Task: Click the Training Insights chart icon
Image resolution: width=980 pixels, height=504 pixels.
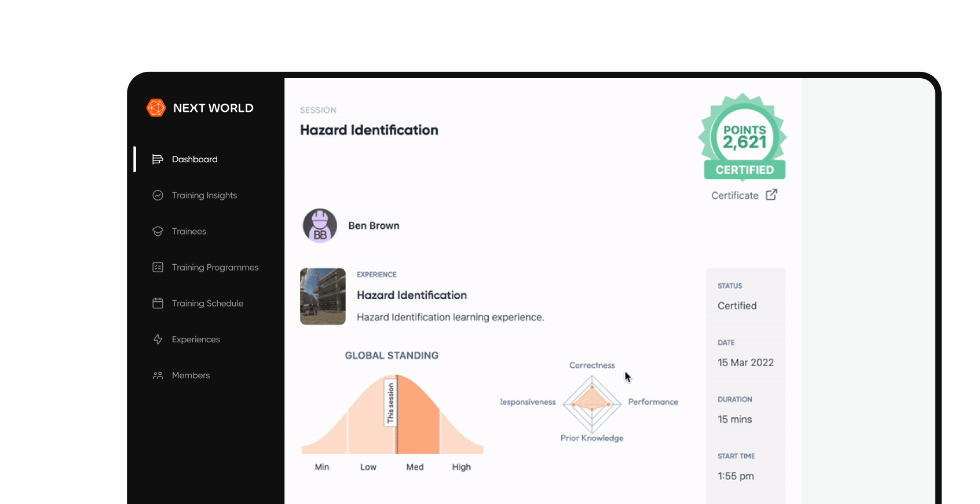Action: (158, 195)
